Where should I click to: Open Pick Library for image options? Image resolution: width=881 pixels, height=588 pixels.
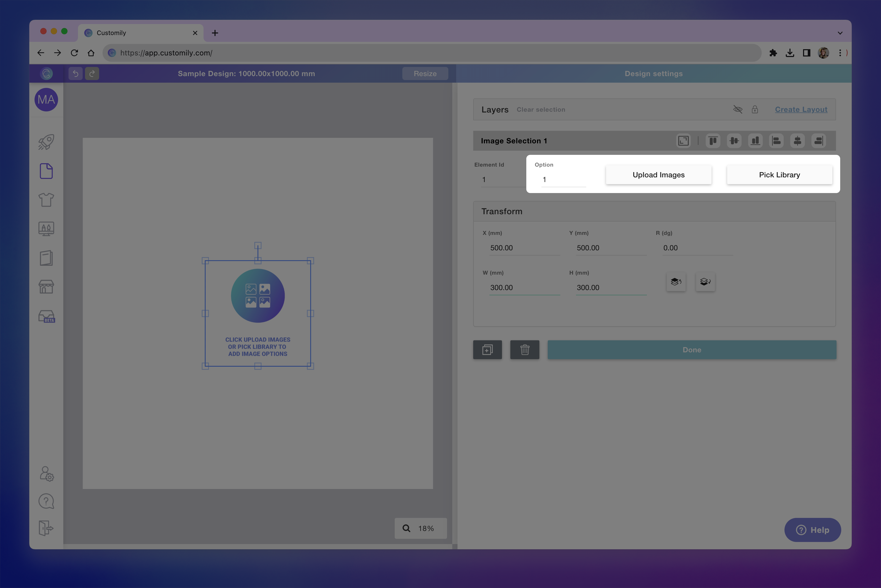pos(779,174)
